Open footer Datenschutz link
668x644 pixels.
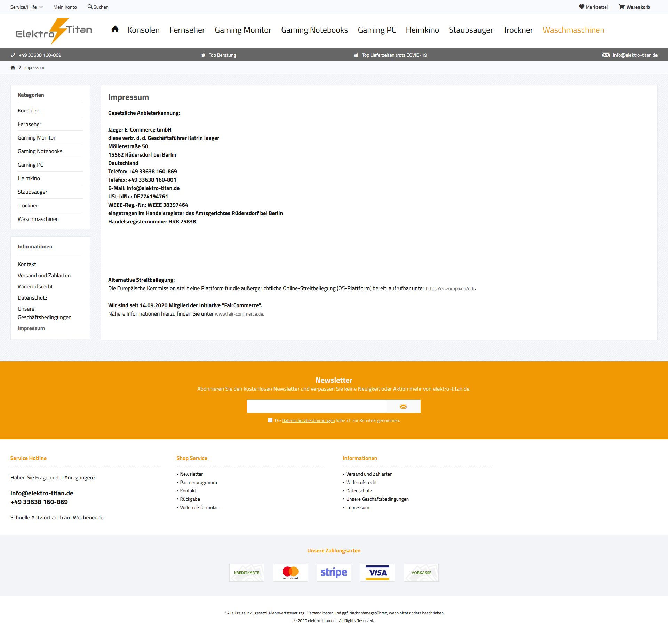(x=359, y=491)
